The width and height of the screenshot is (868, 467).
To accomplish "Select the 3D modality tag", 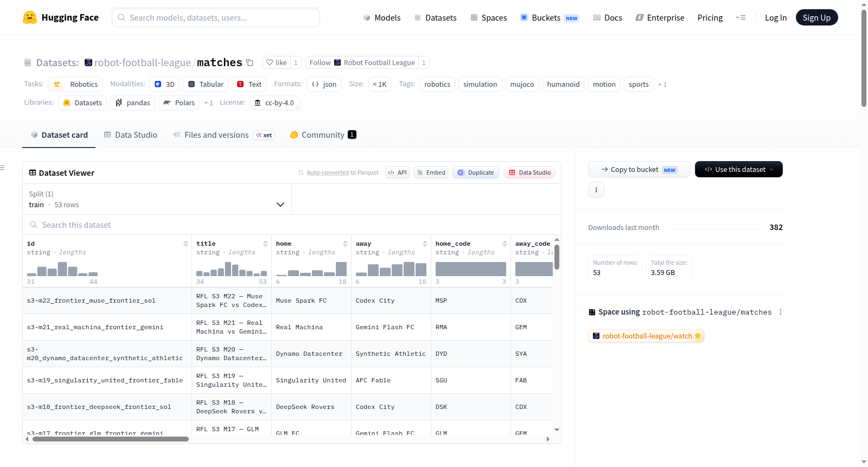I will (x=164, y=84).
